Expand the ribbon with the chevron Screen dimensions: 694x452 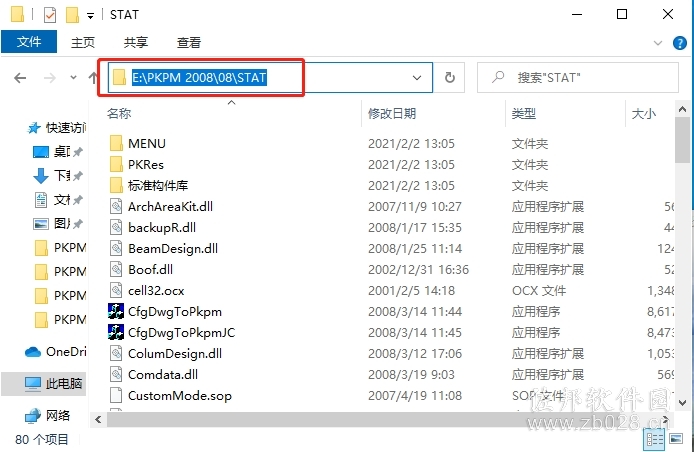[x=658, y=43]
